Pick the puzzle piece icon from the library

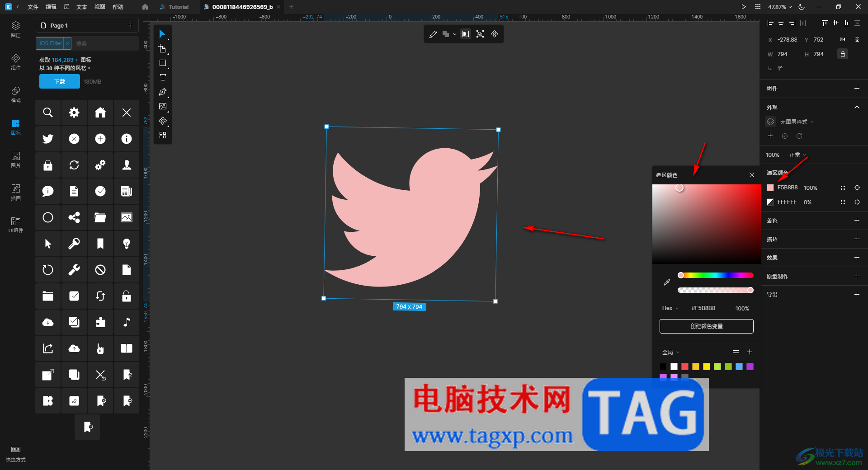click(100, 322)
